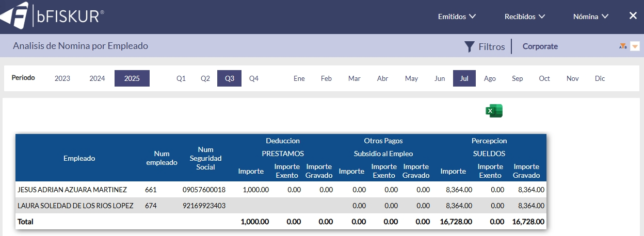Click the Num Seguridad Social header
Image resolution: width=644 pixels, height=236 pixels.
pos(205,158)
